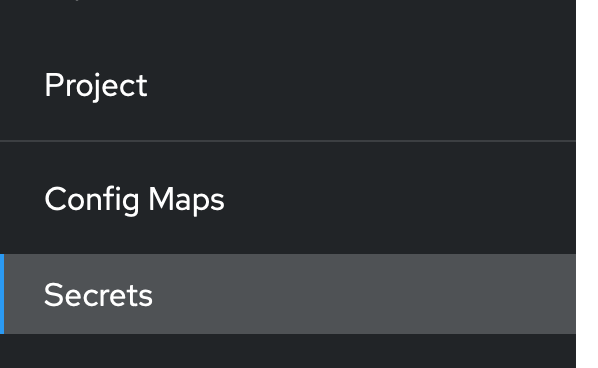Screen dimensions: 598x368
Task: Choose the Project entry above the divider
Action: pyautogui.click(x=288, y=85)
